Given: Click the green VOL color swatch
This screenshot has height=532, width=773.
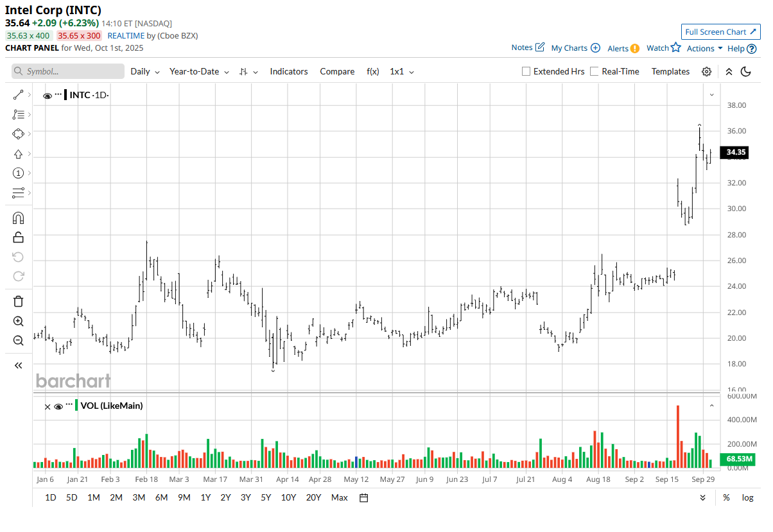Looking at the screenshot, I should click(76, 406).
